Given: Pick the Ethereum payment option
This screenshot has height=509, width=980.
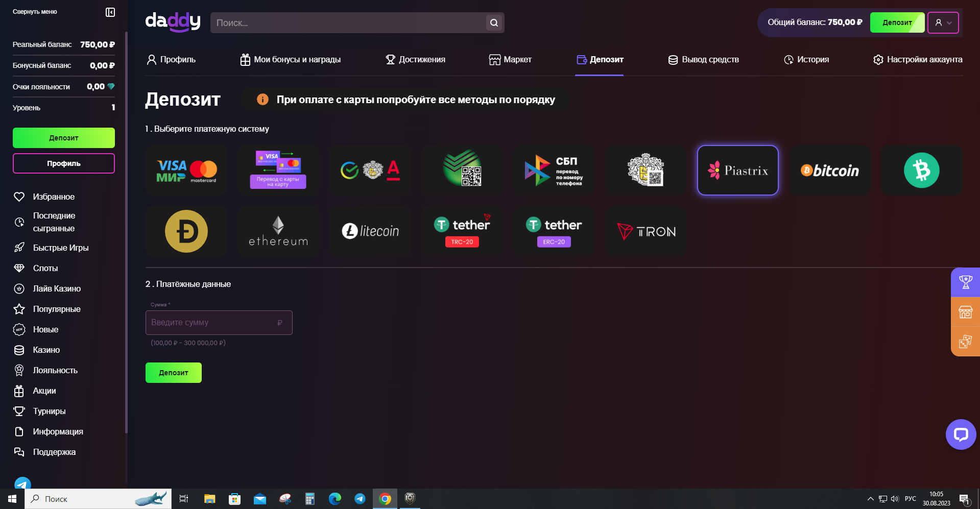Looking at the screenshot, I should click(x=278, y=231).
